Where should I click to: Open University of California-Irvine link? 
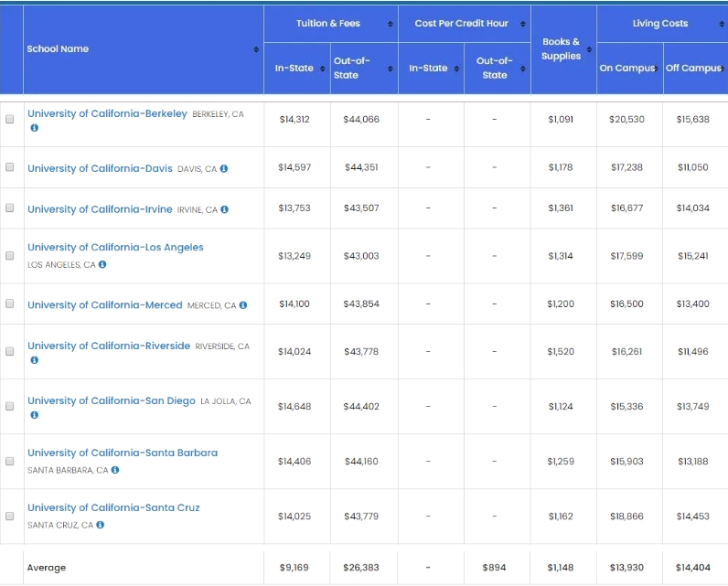click(x=100, y=209)
